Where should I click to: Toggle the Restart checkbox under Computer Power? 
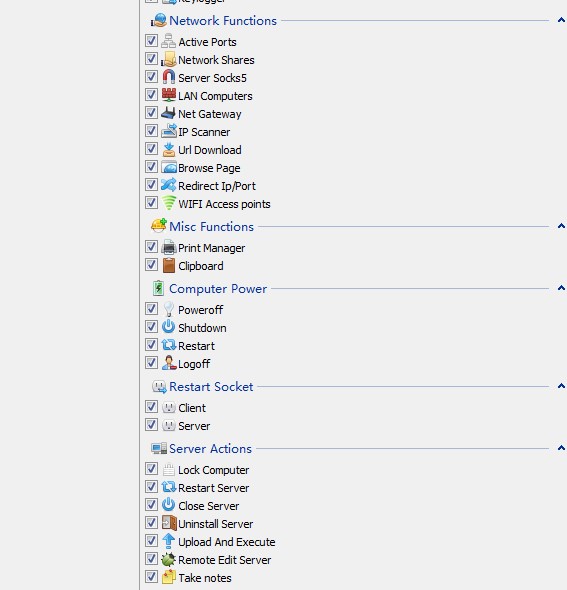pos(151,345)
